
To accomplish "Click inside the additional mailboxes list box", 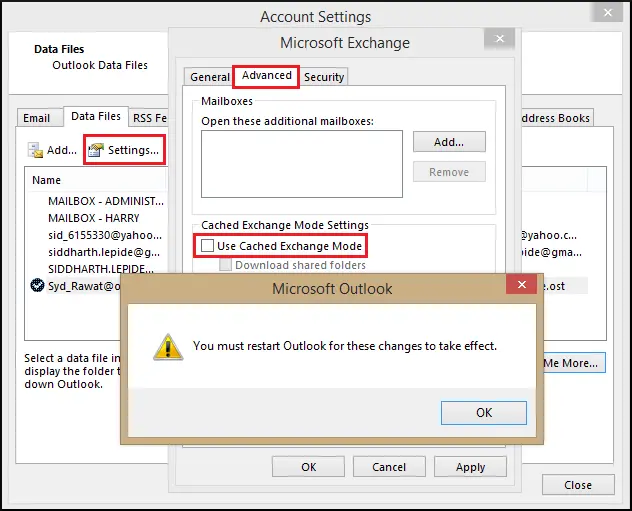I will pos(301,164).
